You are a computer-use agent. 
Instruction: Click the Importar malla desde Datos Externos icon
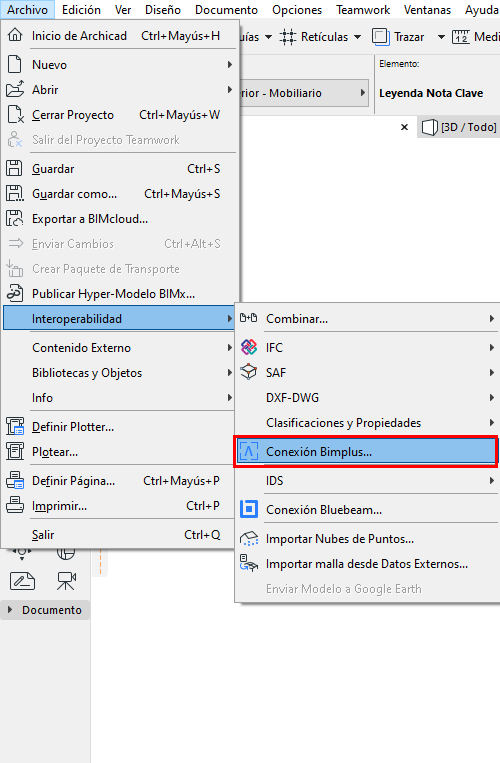[249, 563]
